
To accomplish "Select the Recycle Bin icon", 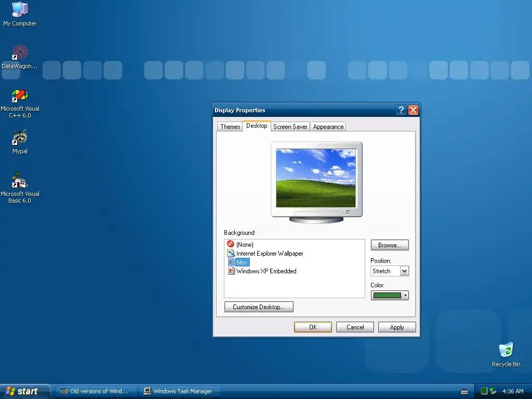I will 506,354.
